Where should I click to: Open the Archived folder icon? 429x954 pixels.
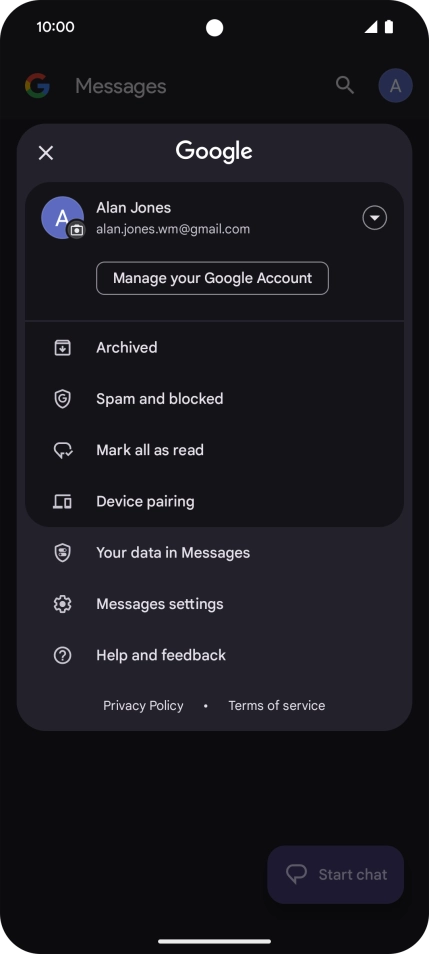pyautogui.click(x=63, y=347)
